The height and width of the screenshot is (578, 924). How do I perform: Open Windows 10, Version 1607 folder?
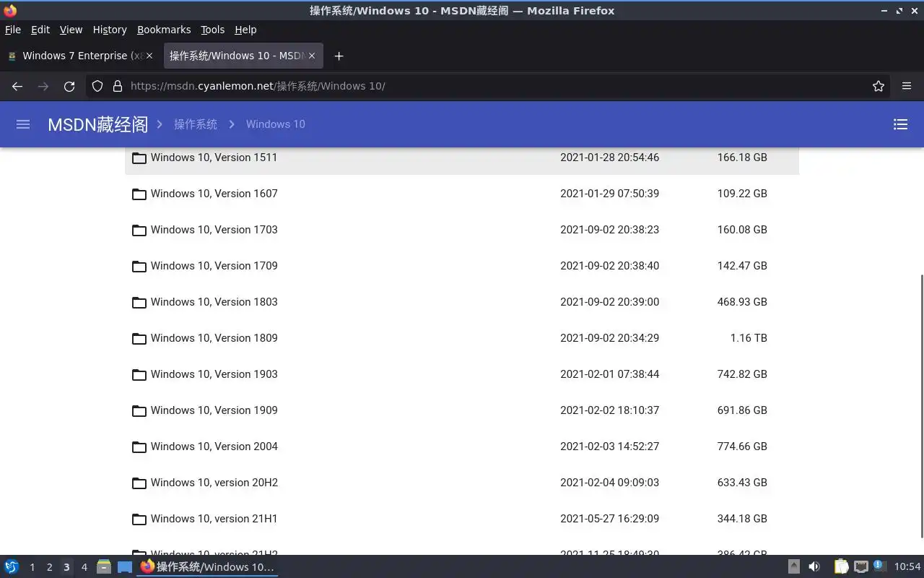tap(214, 194)
